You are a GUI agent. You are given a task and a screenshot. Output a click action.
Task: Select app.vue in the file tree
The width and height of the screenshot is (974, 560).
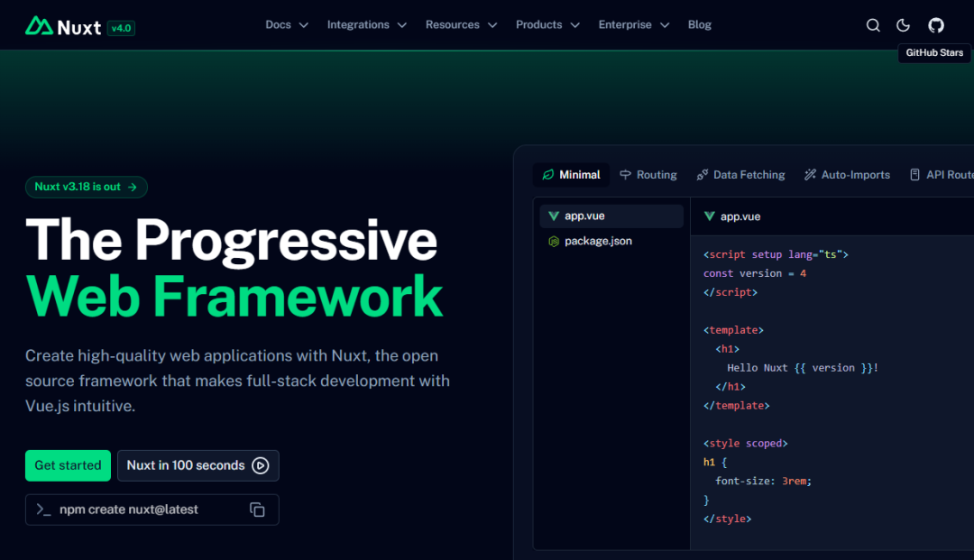click(611, 216)
